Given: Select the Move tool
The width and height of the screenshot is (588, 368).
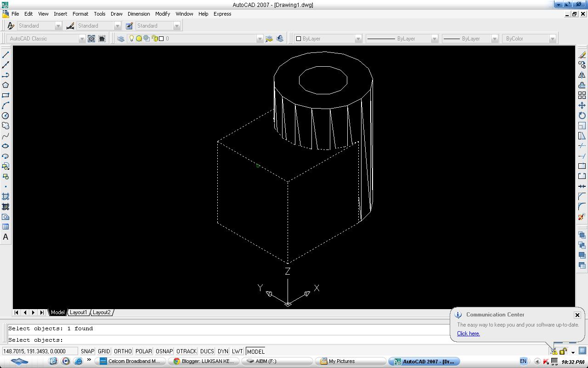Looking at the screenshot, I should coord(582,106).
